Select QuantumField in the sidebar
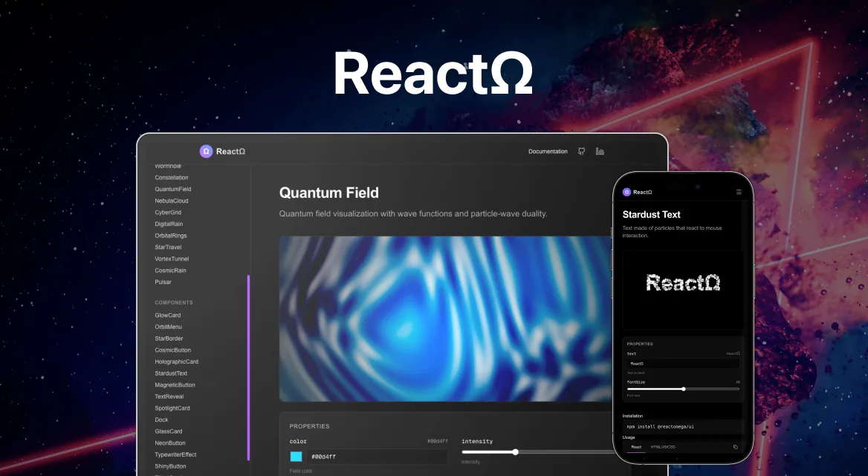This screenshot has height=476, width=868. (x=172, y=189)
